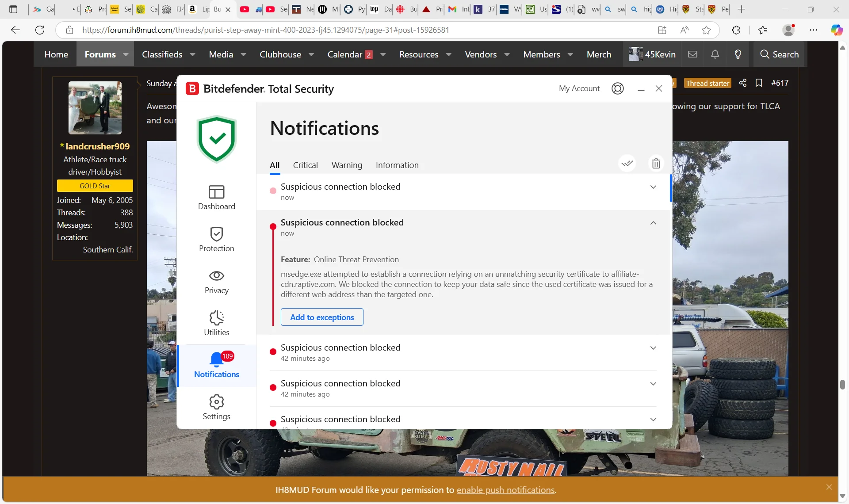
Task: Collapse the expanded Suspicious connection blocked notification
Action: click(x=653, y=223)
